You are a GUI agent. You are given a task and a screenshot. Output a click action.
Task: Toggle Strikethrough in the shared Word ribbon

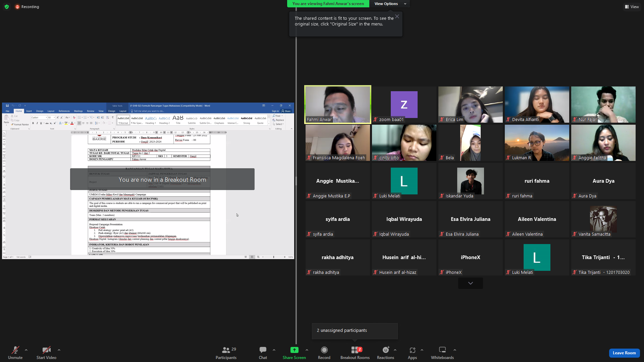coord(47,123)
